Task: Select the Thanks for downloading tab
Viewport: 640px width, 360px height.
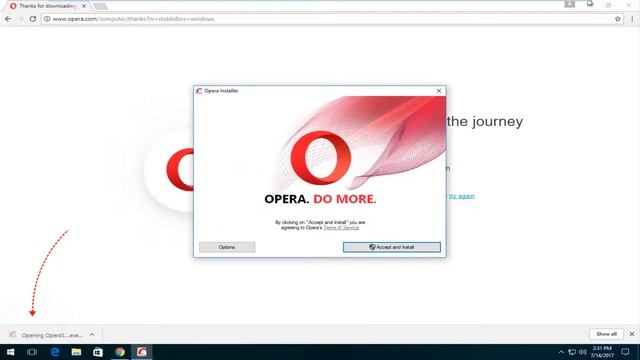Action: [x=47, y=6]
